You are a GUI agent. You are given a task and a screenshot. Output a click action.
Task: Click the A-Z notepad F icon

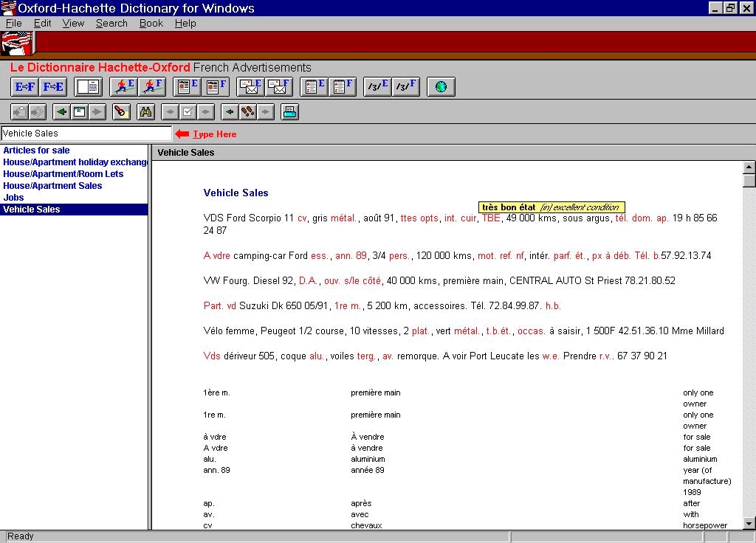coord(343,87)
